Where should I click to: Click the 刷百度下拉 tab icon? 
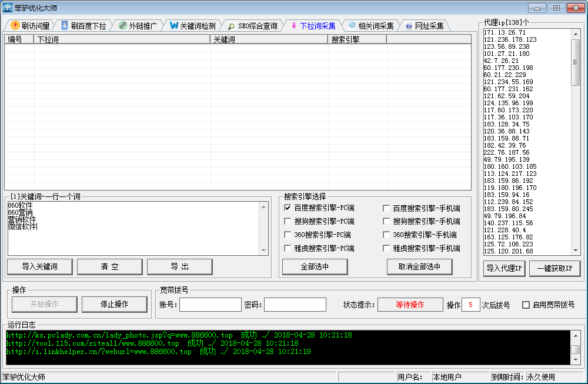pyautogui.click(x=65, y=25)
